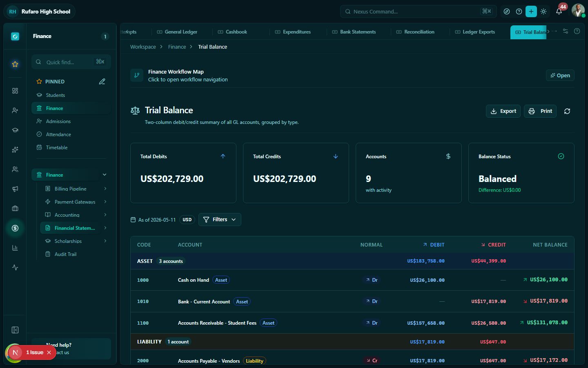Open pinned Timetable item
Screen dimensions: 588x368
(71, 148)
